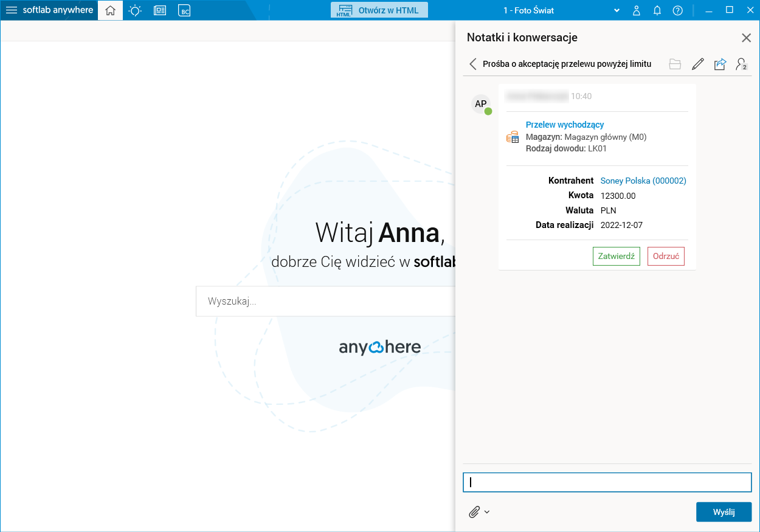Open the hamburger main menu
This screenshot has width=760, height=532.
[x=11, y=10]
